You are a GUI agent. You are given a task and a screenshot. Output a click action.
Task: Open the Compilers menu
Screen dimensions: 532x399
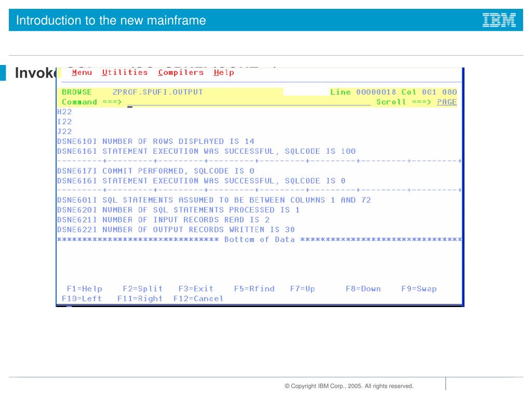pos(180,72)
